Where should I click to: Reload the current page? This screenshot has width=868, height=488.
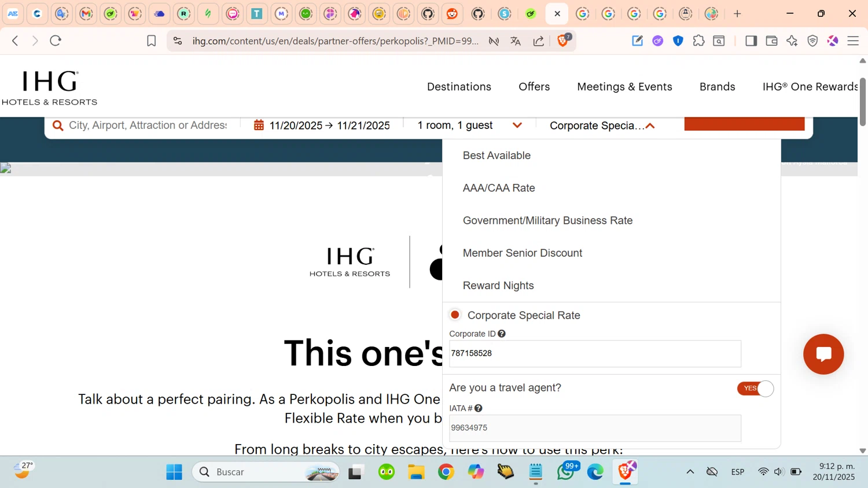pos(56,40)
